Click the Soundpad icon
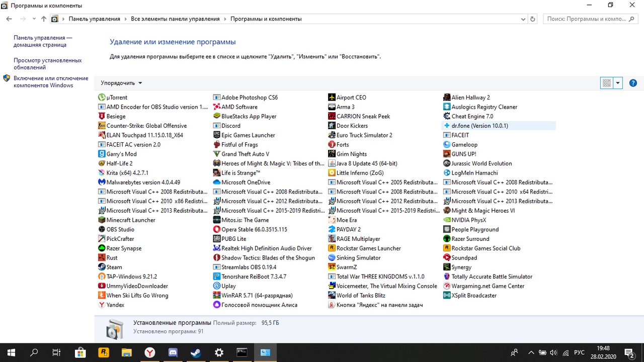 click(447, 258)
